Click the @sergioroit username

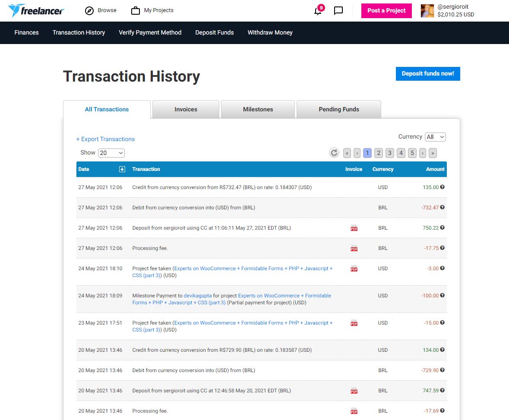pos(453,7)
